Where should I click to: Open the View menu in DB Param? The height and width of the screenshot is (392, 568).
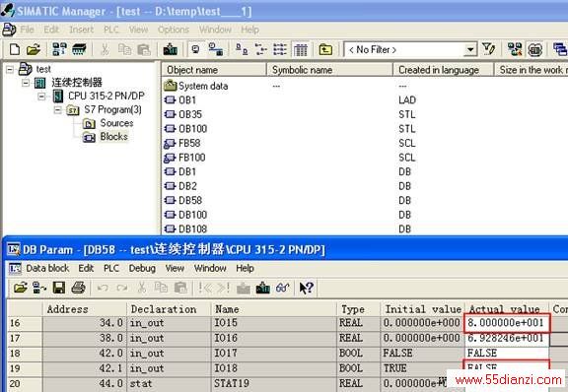click(175, 268)
